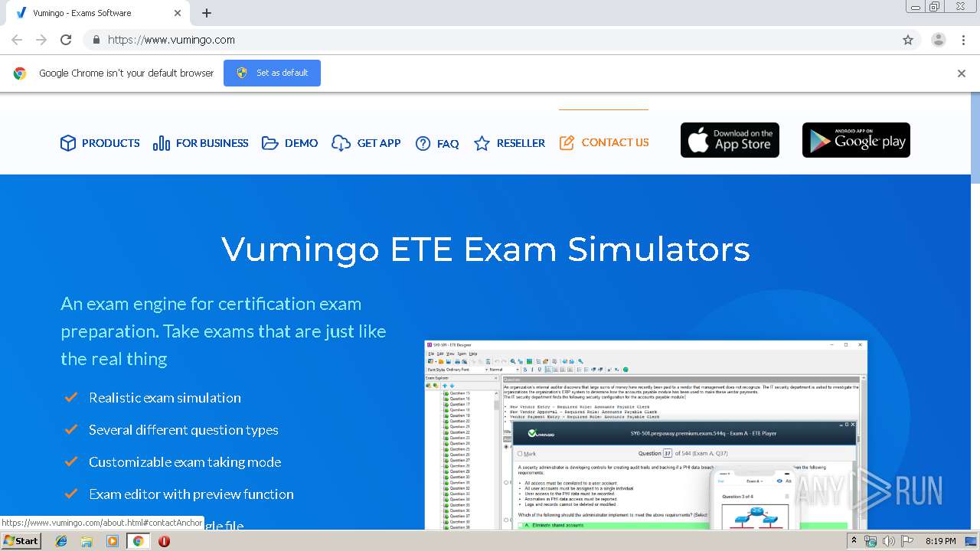
Task: Open the Chrome three-dot menu
Action: (963, 40)
